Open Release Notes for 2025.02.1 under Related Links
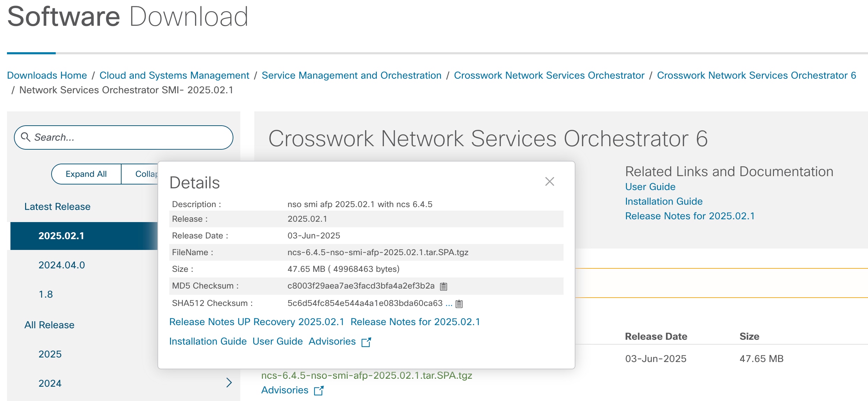Viewport: 868px width, 401px height. click(x=690, y=216)
